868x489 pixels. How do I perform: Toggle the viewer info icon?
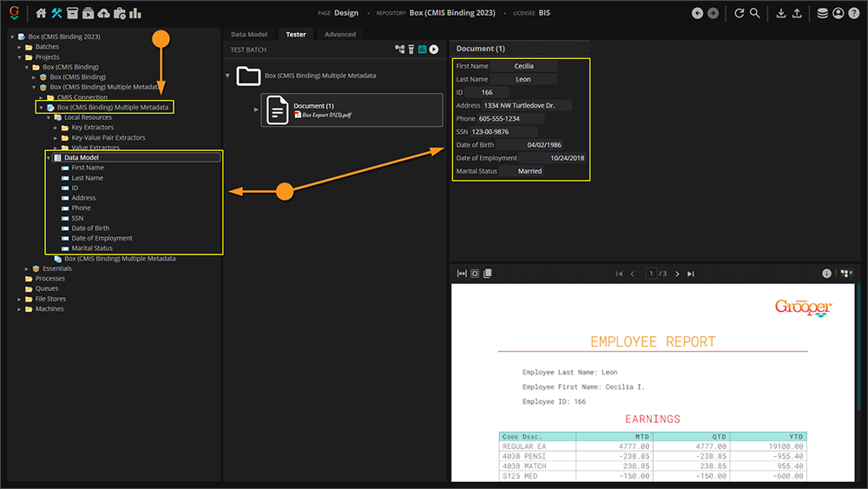(827, 274)
